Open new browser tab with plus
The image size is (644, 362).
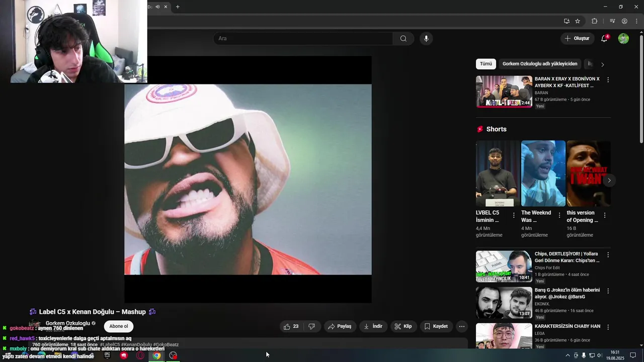[178, 7]
